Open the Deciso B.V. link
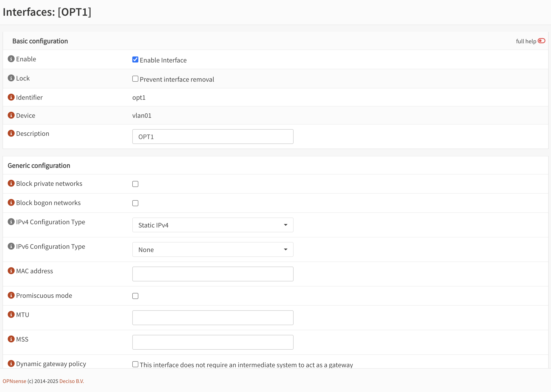Screen dimensions: 551x392 click(x=72, y=381)
